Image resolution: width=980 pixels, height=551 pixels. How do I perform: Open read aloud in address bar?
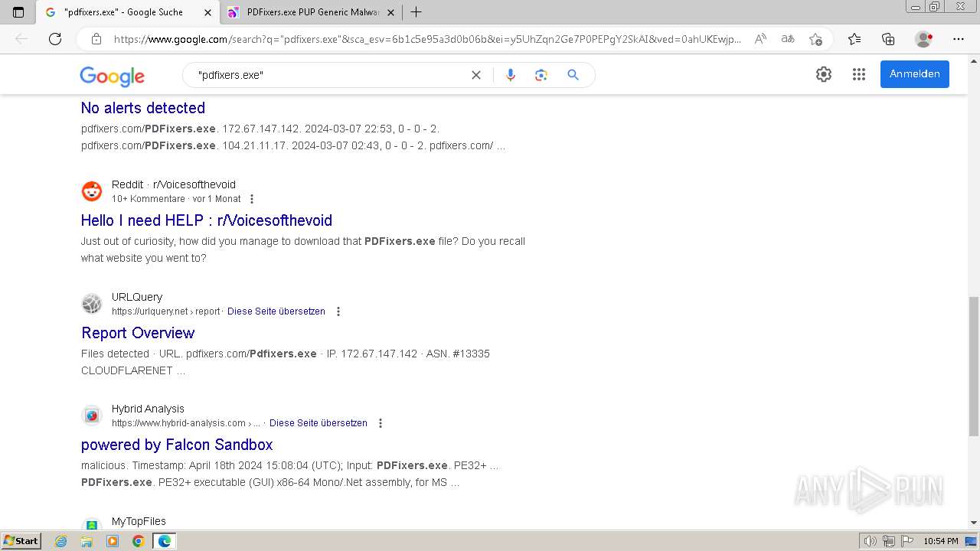[x=760, y=39]
